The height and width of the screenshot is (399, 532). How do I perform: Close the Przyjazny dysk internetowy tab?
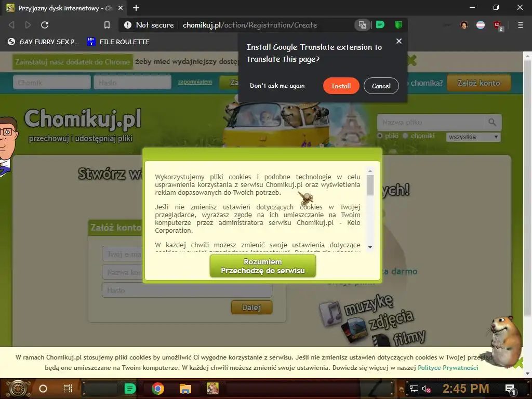(x=121, y=8)
